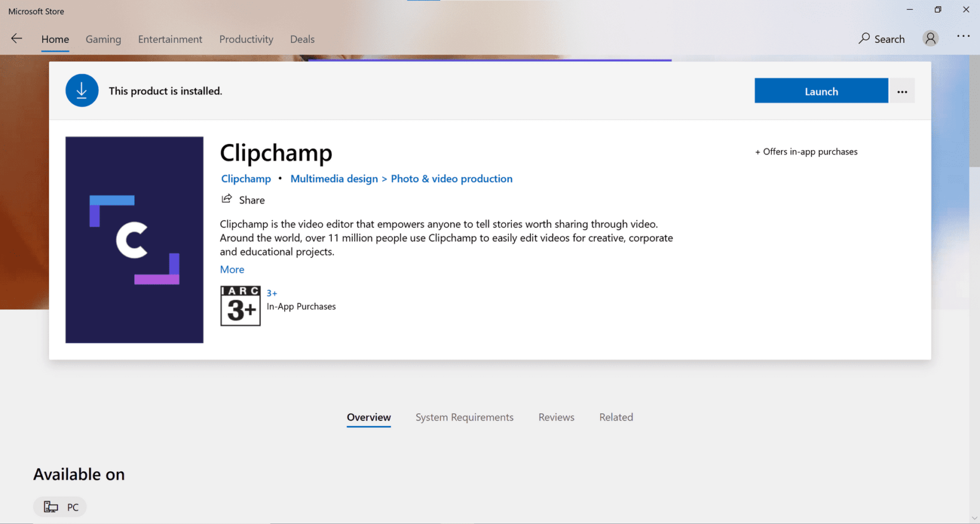Click the Clipchamp app logo thumbnail
The image size is (980, 524).
click(135, 240)
